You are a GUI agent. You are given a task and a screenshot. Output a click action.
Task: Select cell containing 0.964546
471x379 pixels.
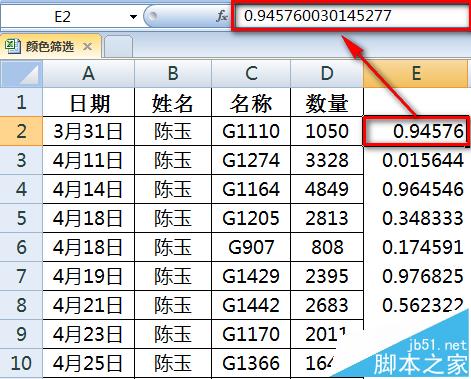click(x=416, y=189)
